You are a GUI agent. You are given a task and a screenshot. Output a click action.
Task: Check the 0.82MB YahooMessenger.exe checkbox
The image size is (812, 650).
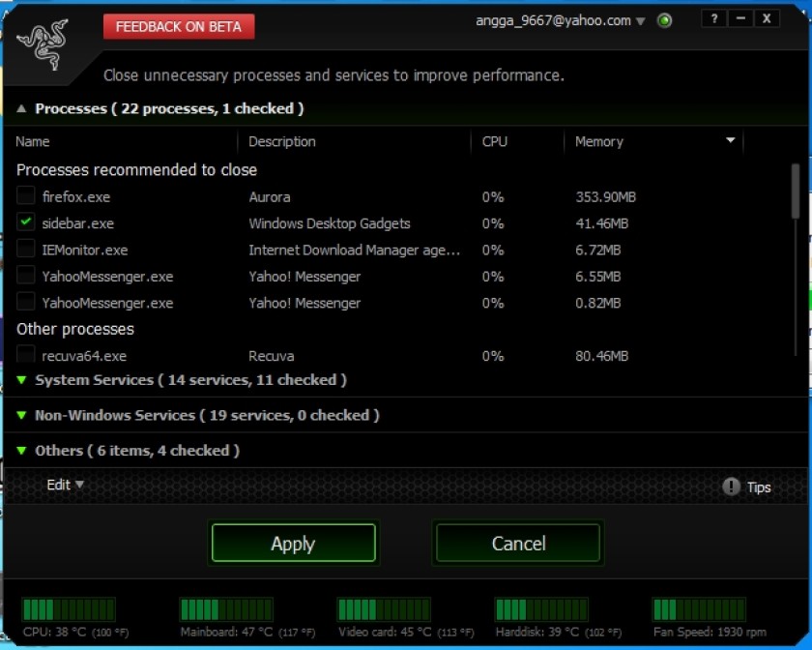(25, 301)
